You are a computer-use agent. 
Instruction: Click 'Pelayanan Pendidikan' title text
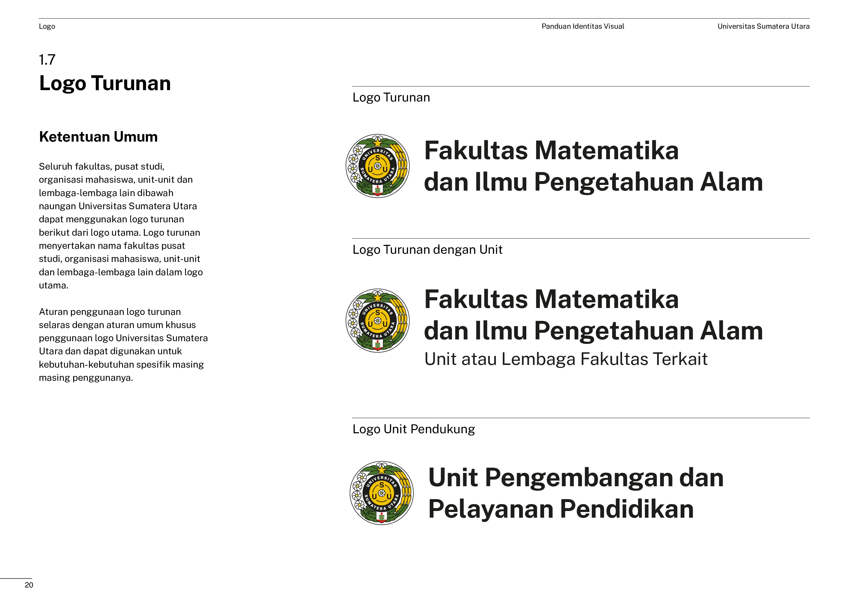(561, 509)
